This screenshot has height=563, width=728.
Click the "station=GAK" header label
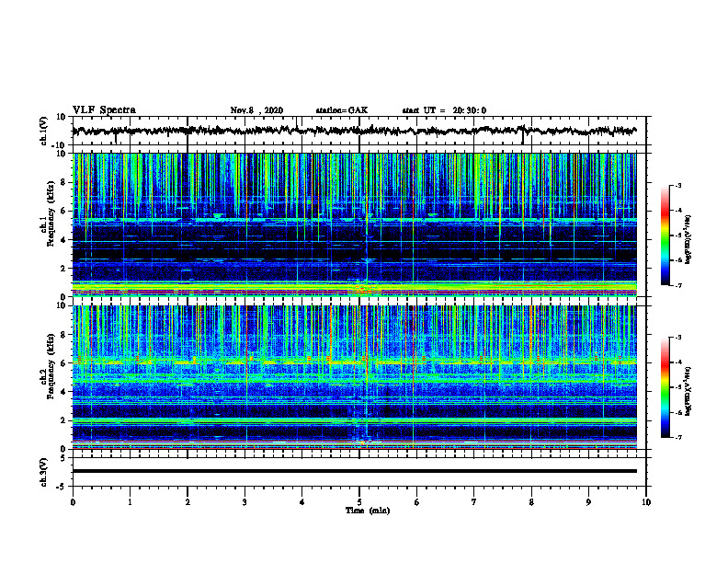coord(342,110)
